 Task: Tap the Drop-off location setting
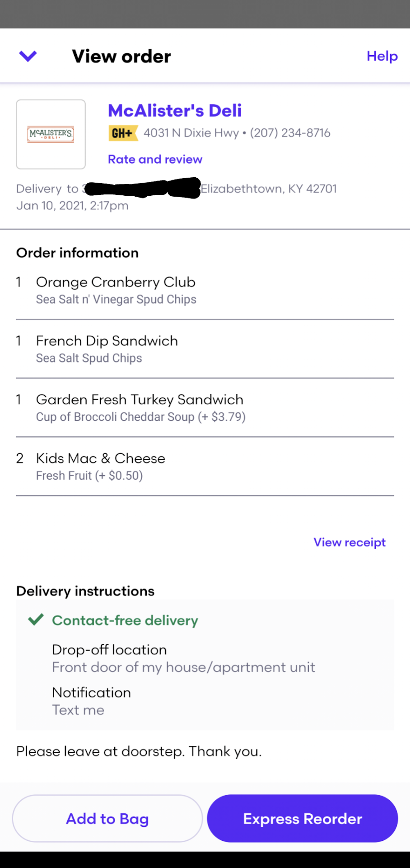pyautogui.click(x=183, y=658)
